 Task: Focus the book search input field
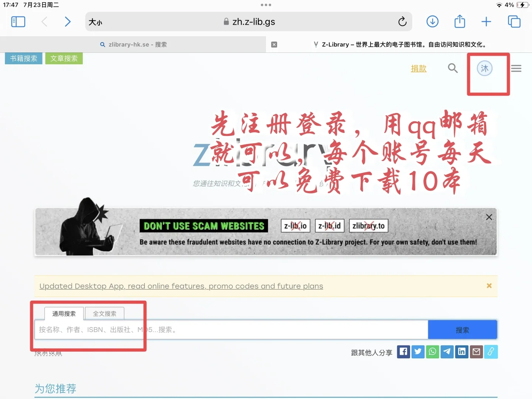231,330
